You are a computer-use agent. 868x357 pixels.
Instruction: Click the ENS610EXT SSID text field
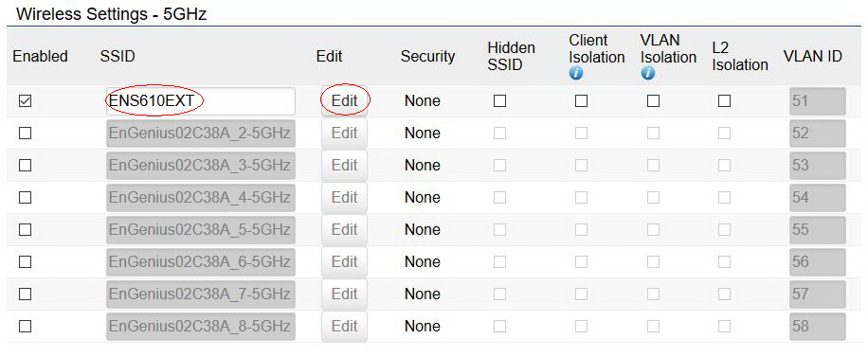tap(200, 101)
